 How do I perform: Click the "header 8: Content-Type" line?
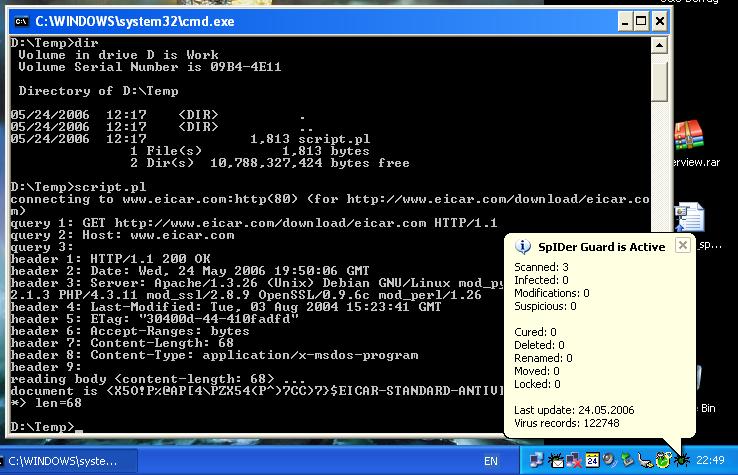coord(214,355)
